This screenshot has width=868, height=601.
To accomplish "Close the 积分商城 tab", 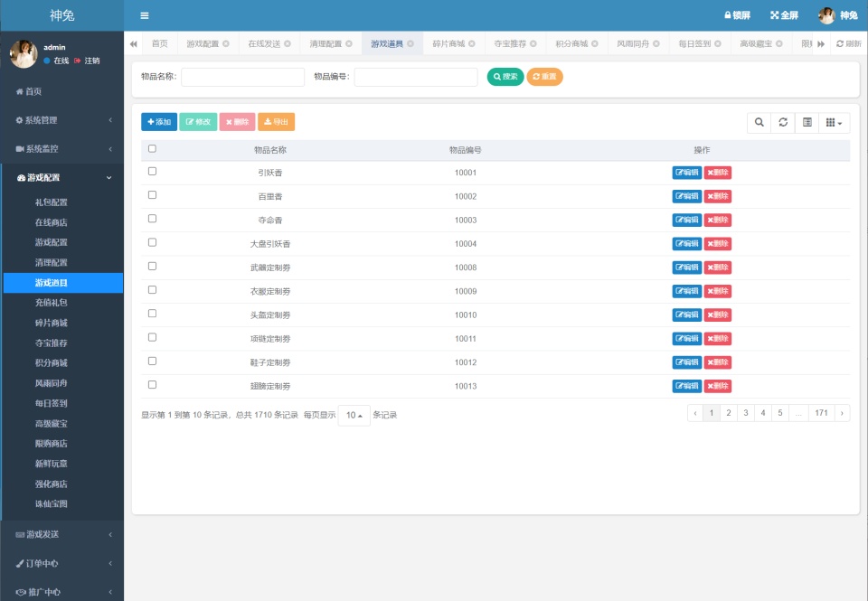I will 595,43.
